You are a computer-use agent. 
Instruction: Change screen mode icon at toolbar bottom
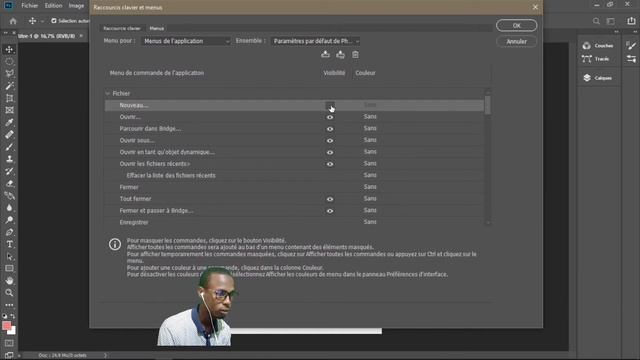coord(9,355)
